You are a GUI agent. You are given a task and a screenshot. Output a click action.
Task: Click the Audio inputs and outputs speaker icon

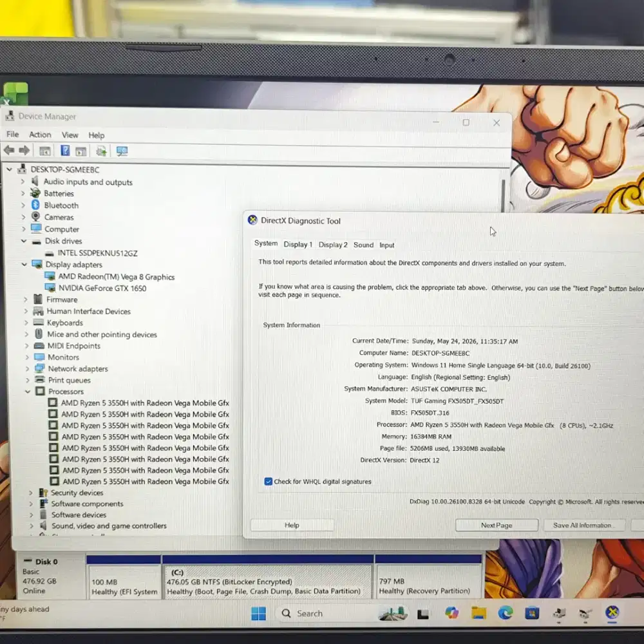pos(35,181)
